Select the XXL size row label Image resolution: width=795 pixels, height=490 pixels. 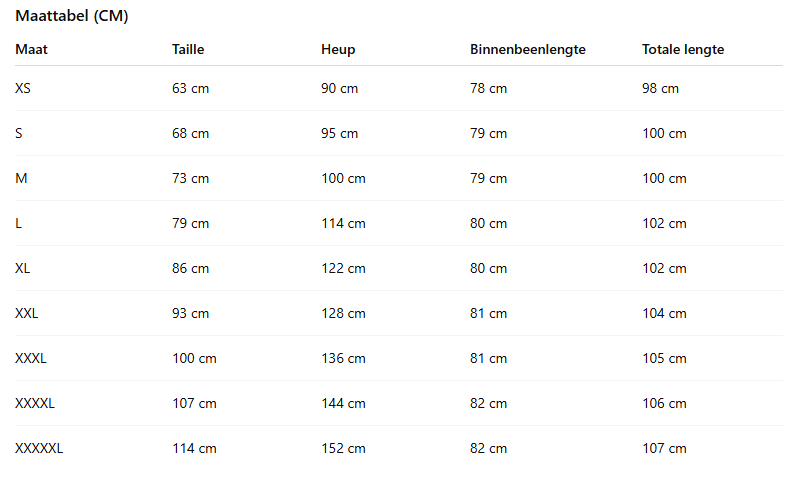pos(27,313)
